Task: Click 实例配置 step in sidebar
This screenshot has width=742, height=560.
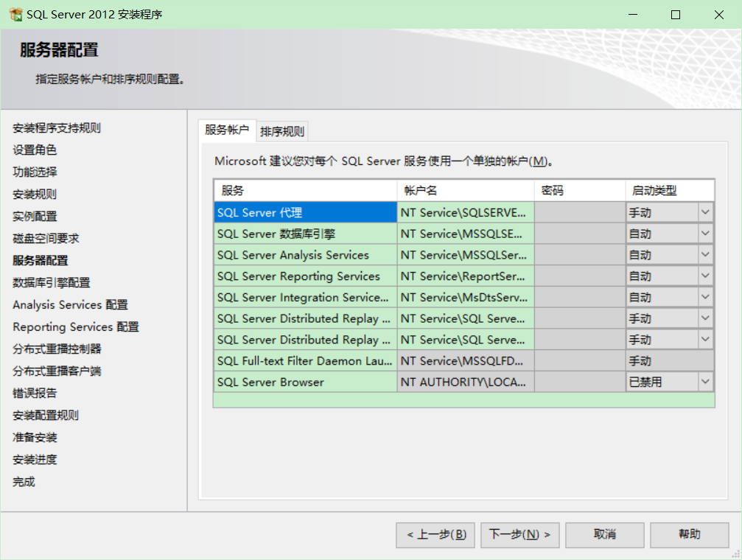Action: click(35, 217)
